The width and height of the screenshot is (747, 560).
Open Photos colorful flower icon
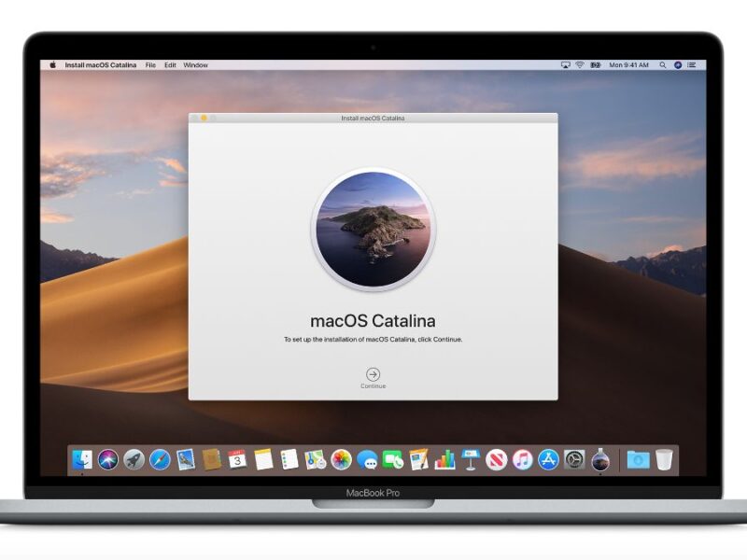[x=341, y=460]
